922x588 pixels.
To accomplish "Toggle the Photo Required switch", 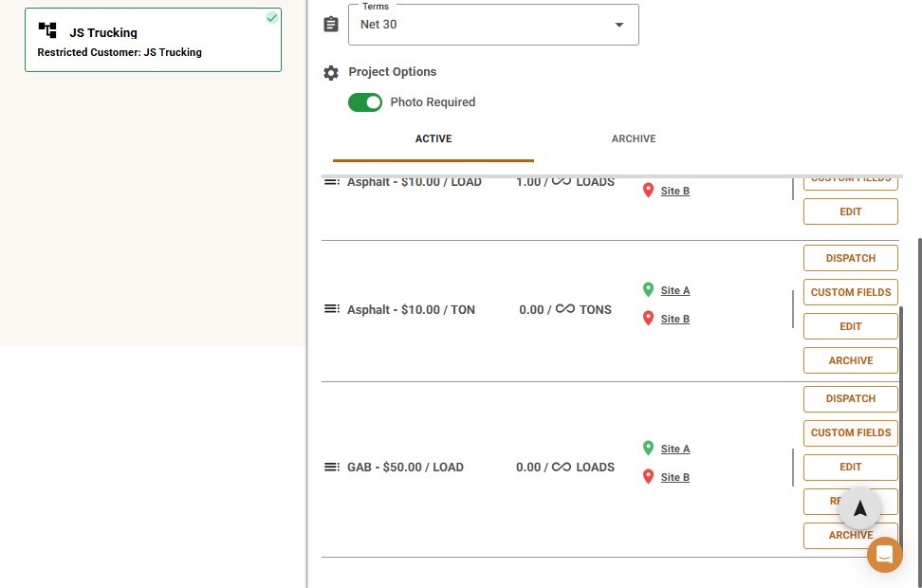I will point(364,102).
